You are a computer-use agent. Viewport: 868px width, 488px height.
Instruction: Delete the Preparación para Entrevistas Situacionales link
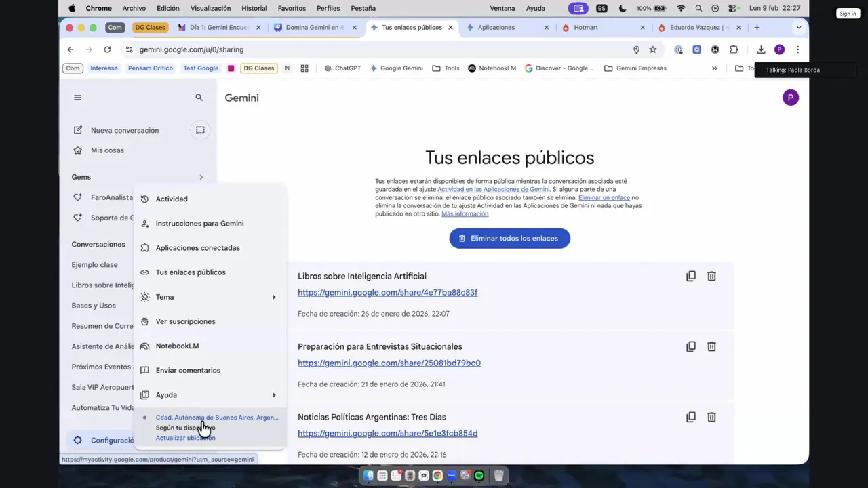pyautogui.click(x=711, y=346)
